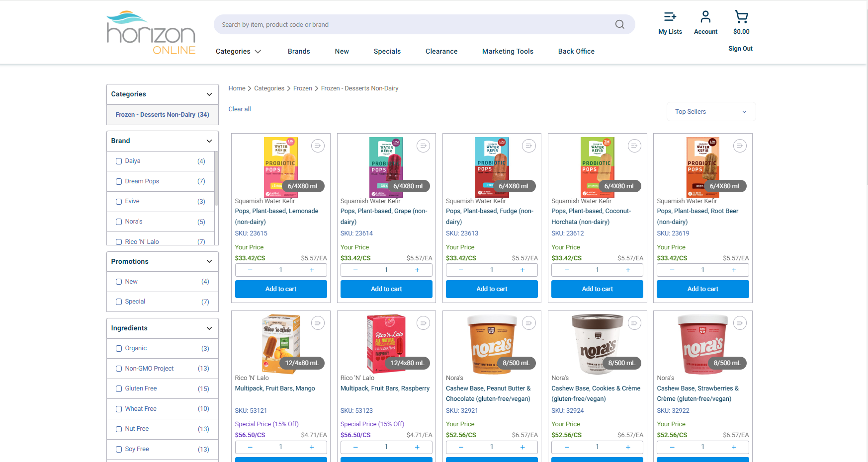Decrease quantity of Lemonade Kefir Pops

click(x=250, y=270)
